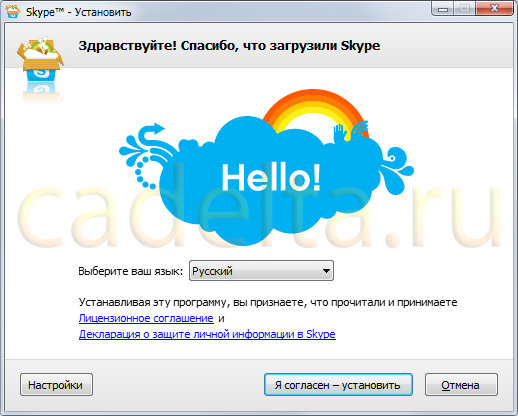This screenshot has height=416, width=518.
Task: Click the Skype installer icon in title bar
Action: pyautogui.click(x=13, y=11)
